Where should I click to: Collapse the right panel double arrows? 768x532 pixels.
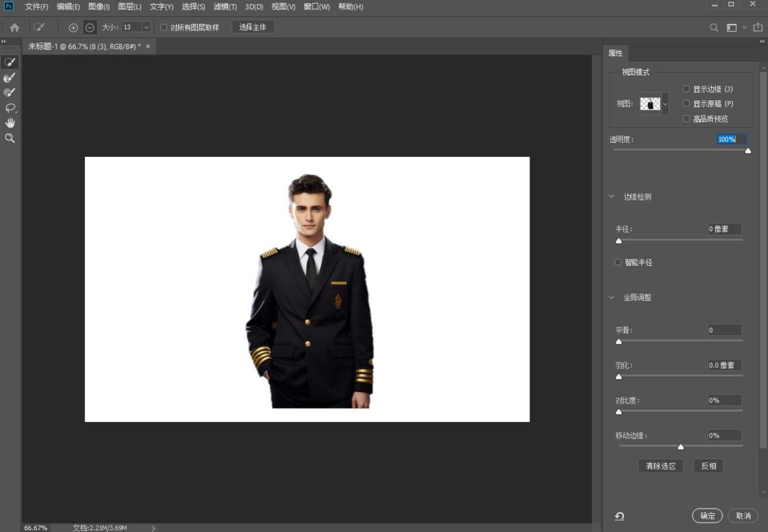(763, 41)
